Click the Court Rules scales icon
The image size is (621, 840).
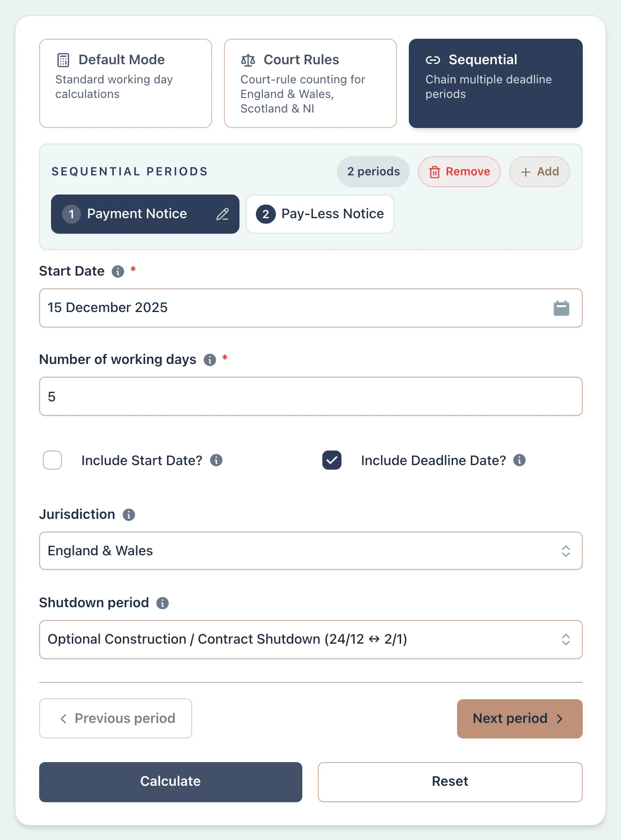248,59
